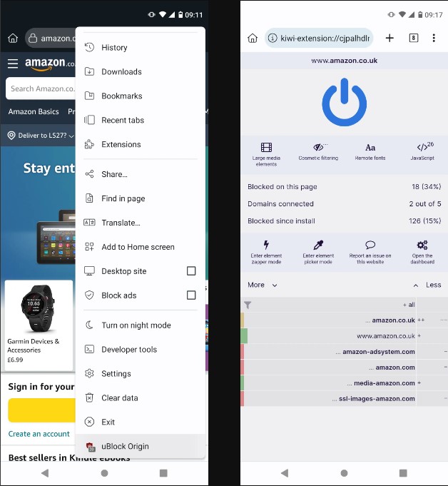448x486 pixels.
Task: Check the Desktop site checkbox
Action: pyautogui.click(x=191, y=271)
